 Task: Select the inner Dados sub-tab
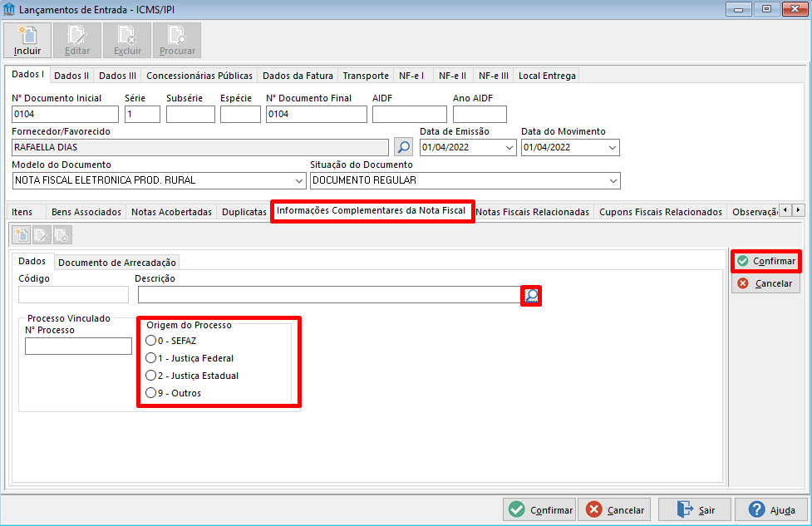pyautogui.click(x=32, y=262)
